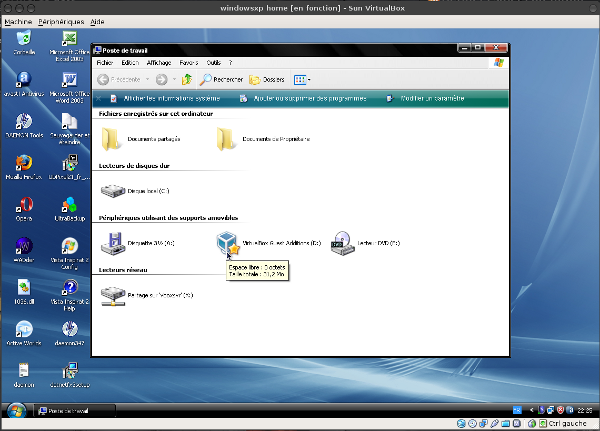The image size is (600, 431).
Task: Open the daemon text file icon
Action: pos(24,375)
